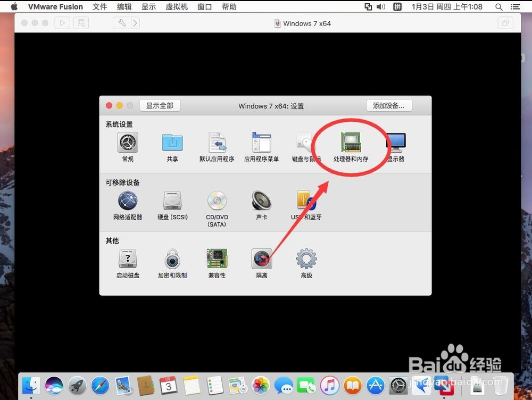This screenshot has height=400, width=532.
Task: Click 添加设备... button
Action: pos(389,105)
